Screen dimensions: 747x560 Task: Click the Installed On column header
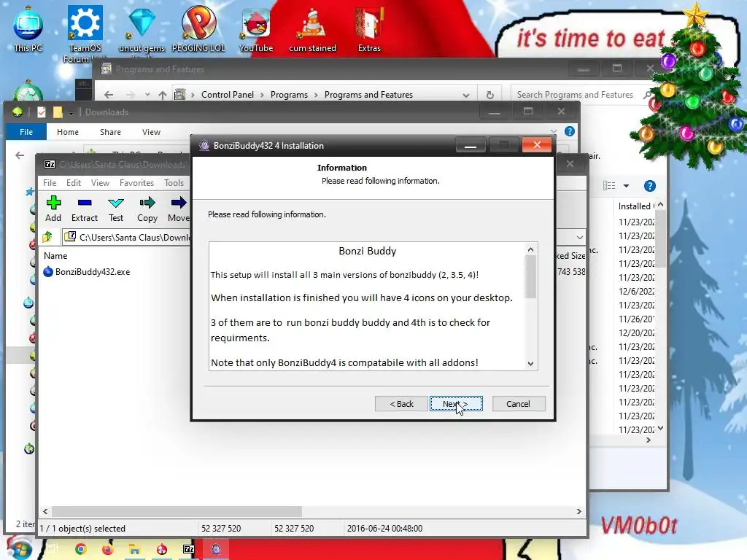click(x=635, y=206)
